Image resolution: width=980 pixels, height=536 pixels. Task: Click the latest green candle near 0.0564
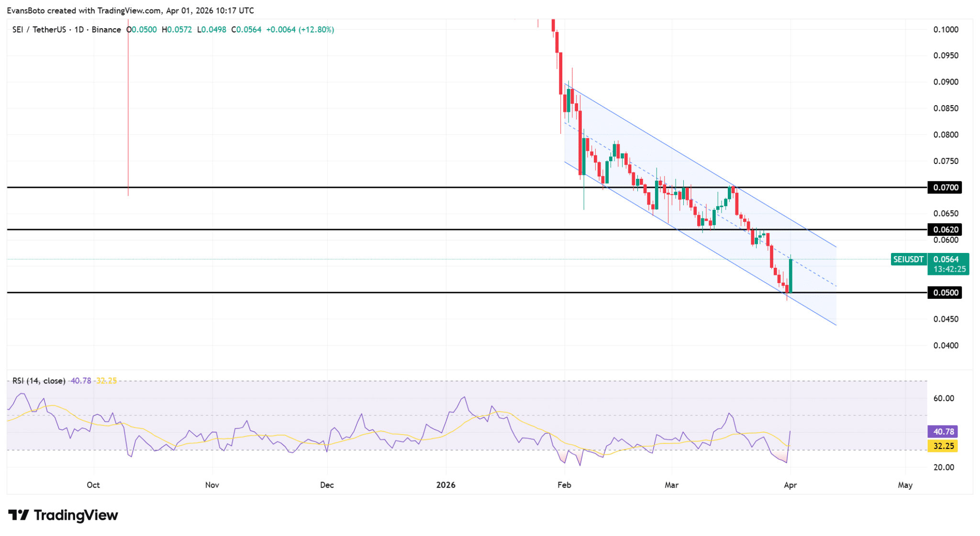click(x=791, y=276)
